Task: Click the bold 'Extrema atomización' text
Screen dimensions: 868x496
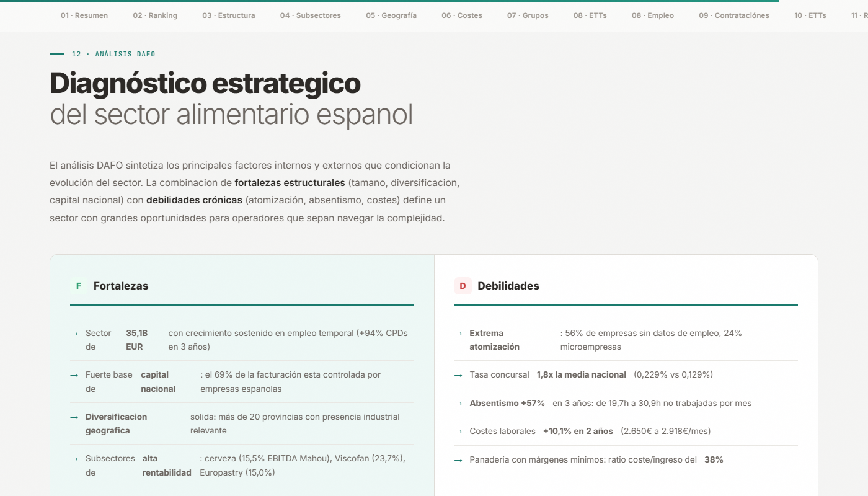Action: pyautogui.click(x=495, y=340)
